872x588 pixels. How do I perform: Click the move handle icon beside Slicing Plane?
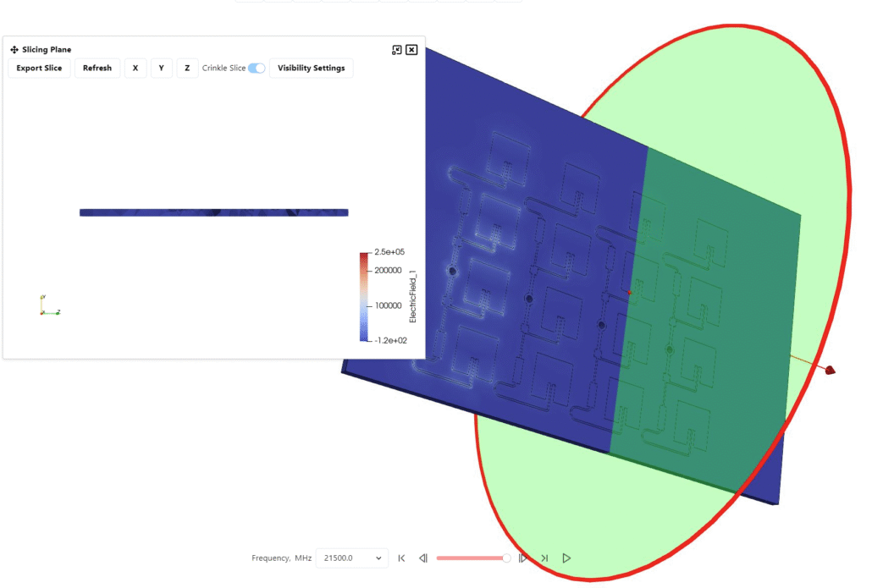tap(14, 50)
